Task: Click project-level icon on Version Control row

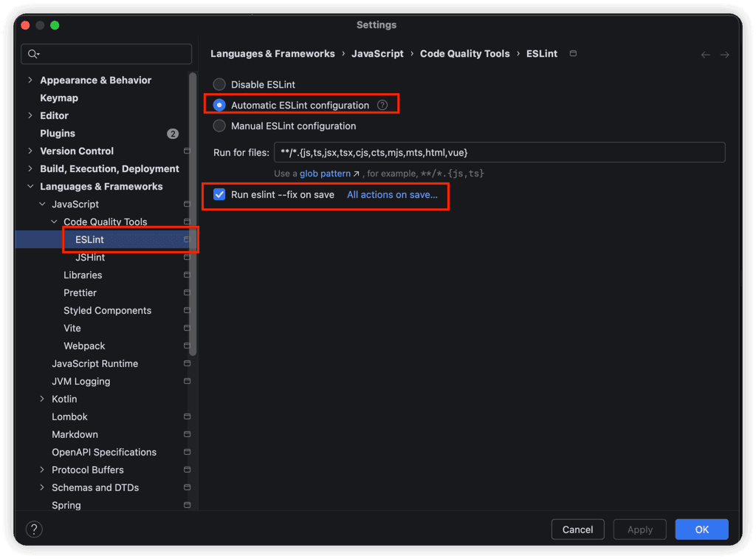Action: (x=187, y=151)
